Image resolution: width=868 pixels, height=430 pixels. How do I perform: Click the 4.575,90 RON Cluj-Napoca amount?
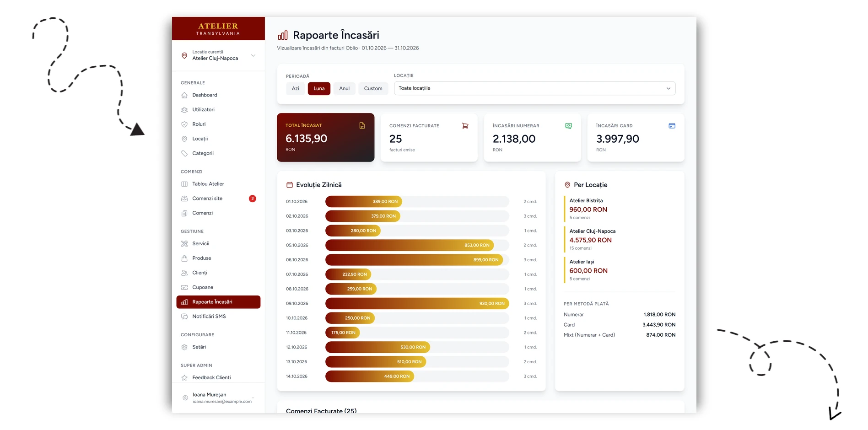click(590, 240)
